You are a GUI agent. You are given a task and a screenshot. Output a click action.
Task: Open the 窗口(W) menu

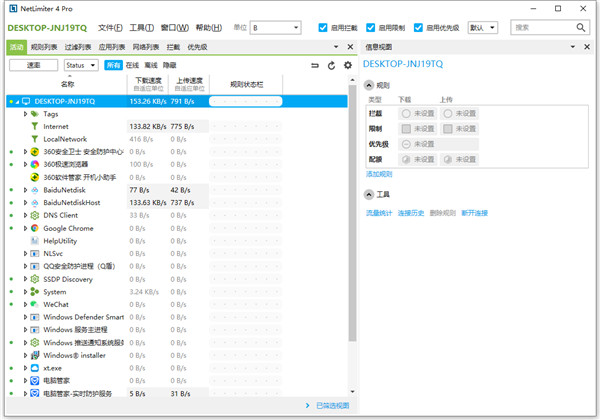click(174, 28)
